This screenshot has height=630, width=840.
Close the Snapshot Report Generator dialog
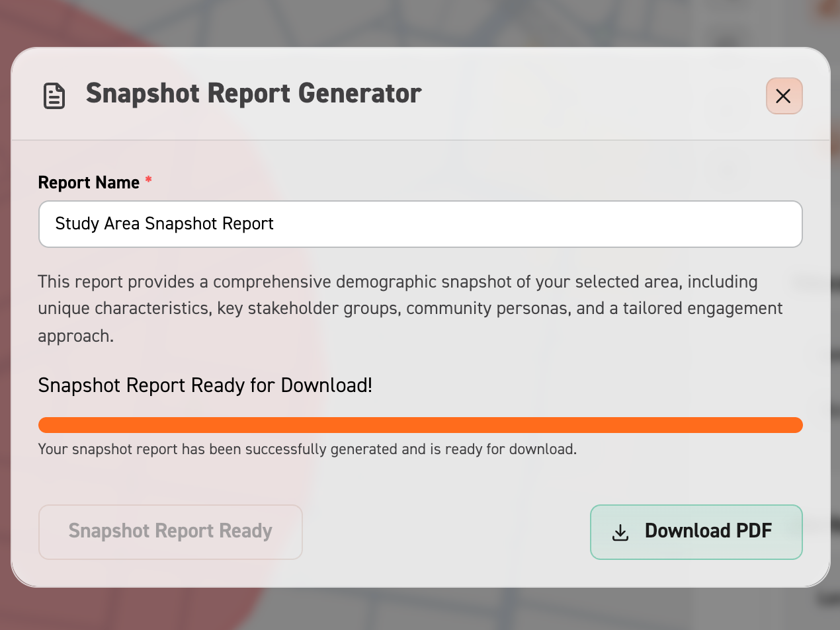pyautogui.click(x=784, y=96)
